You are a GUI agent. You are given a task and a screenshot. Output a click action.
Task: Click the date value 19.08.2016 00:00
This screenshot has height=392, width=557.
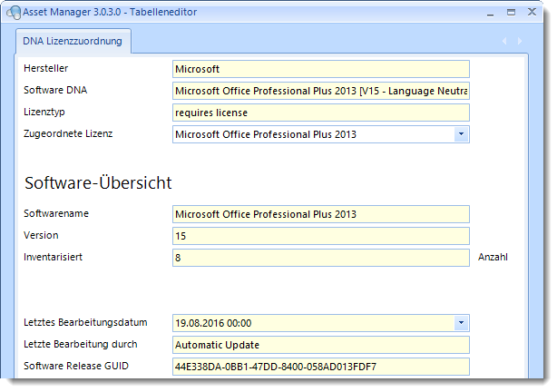pos(213,323)
